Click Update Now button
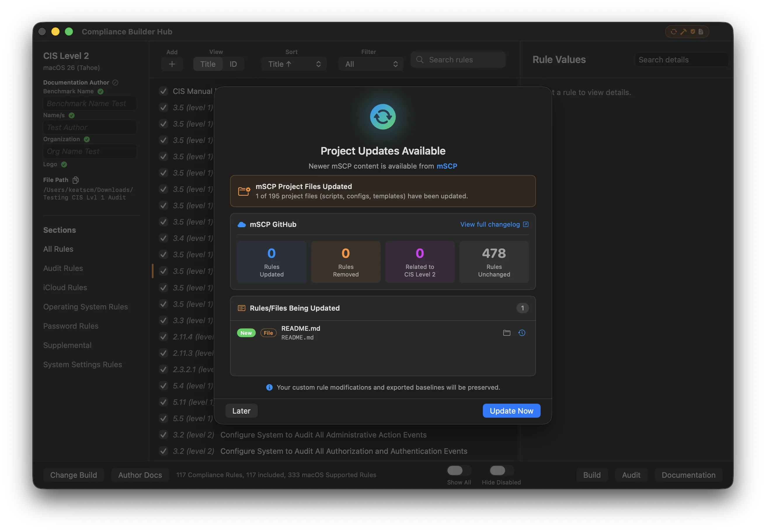 click(x=511, y=411)
